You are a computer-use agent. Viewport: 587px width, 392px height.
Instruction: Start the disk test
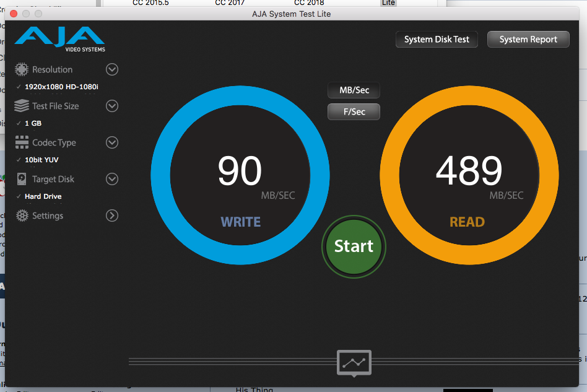(354, 246)
